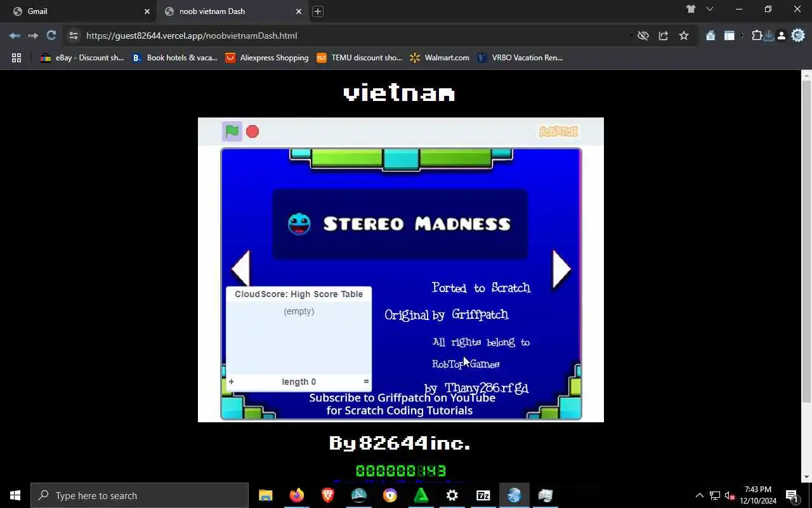Open the sidebar panel icon
This screenshot has width=812, height=508.
point(730,36)
